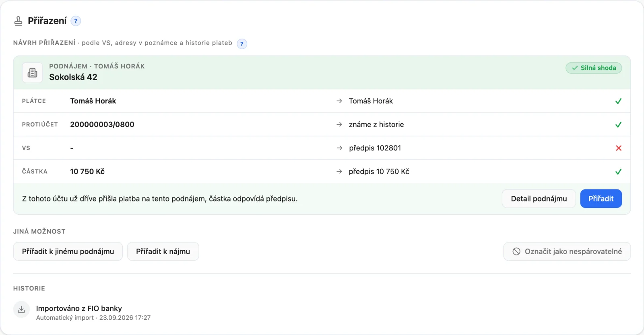Choose Přiřadit k jinému podnájmu
This screenshot has width=644, height=335.
click(x=68, y=251)
